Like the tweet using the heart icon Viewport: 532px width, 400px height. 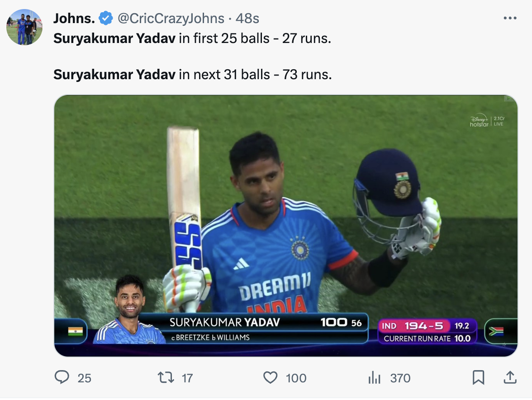[270, 378]
